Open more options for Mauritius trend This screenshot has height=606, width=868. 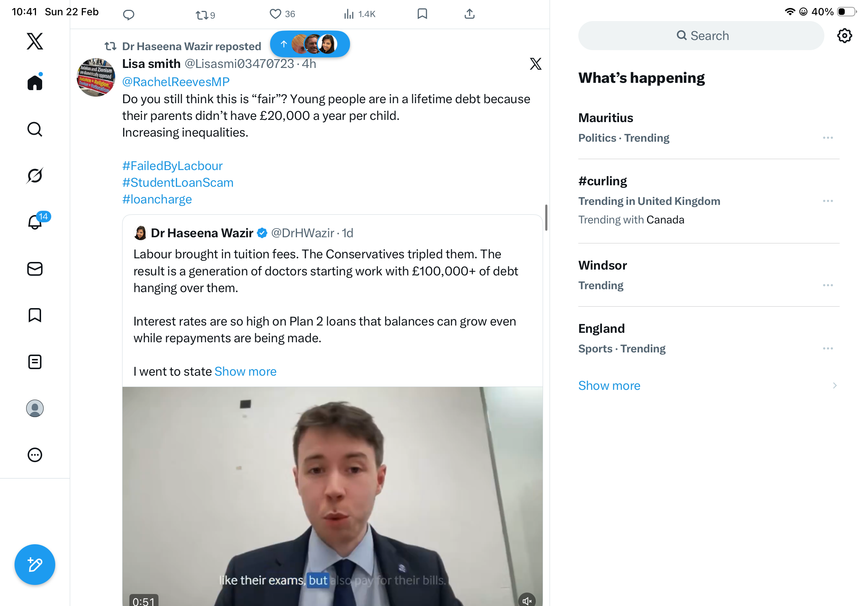828,138
